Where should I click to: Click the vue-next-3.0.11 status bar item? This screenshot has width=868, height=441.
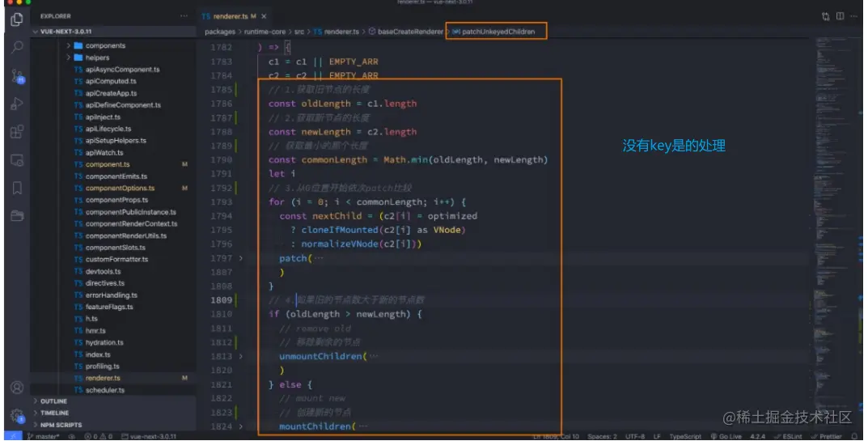coord(148,437)
